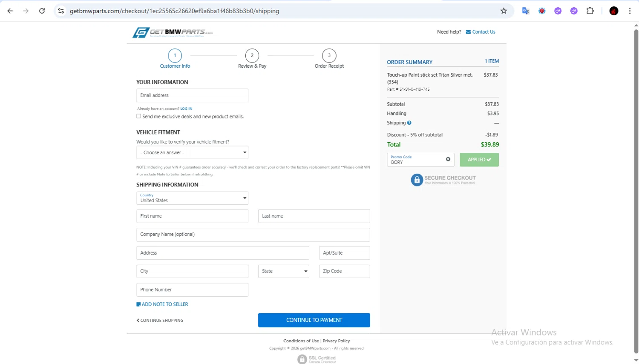Click the Zip Code field
639x364 pixels.
coord(345,271)
